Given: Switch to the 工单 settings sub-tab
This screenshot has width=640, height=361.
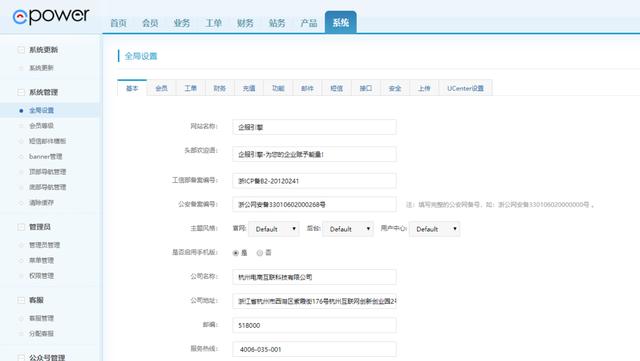Looking at the screenshot, I should (191, 88).
